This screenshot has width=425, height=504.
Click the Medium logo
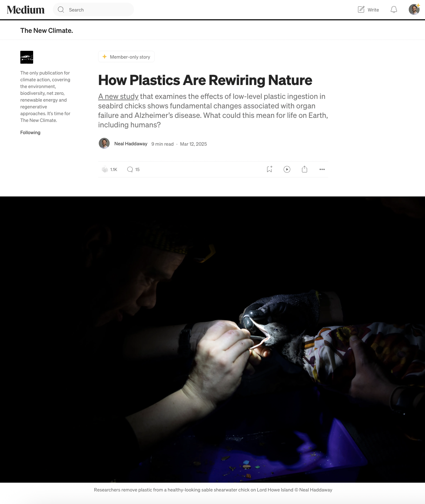(x=26, y=10)
